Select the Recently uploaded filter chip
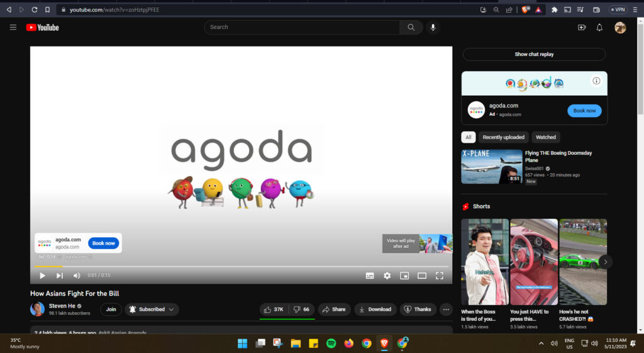 (504, 137)
